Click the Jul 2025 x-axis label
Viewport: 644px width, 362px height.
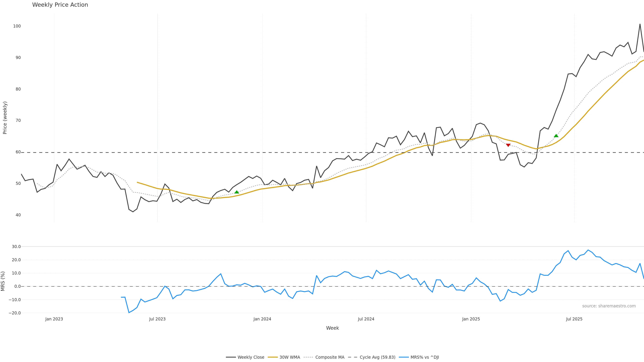(574, 319)
